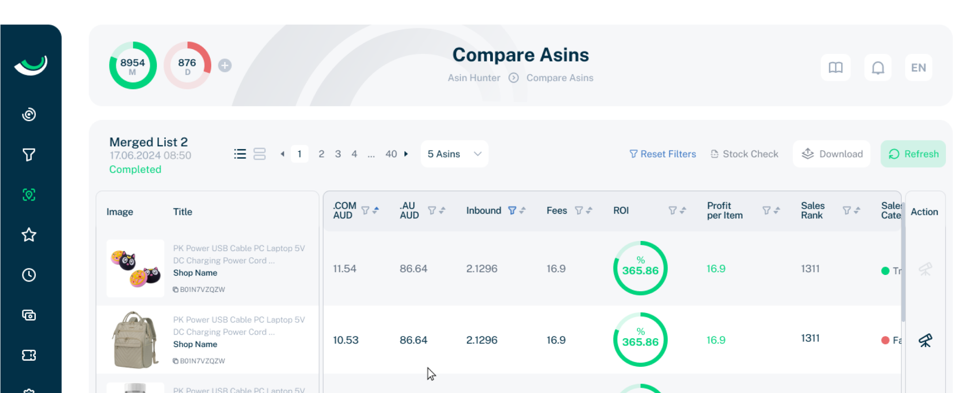Refresh the comparison list

click(x=913, y=154)
